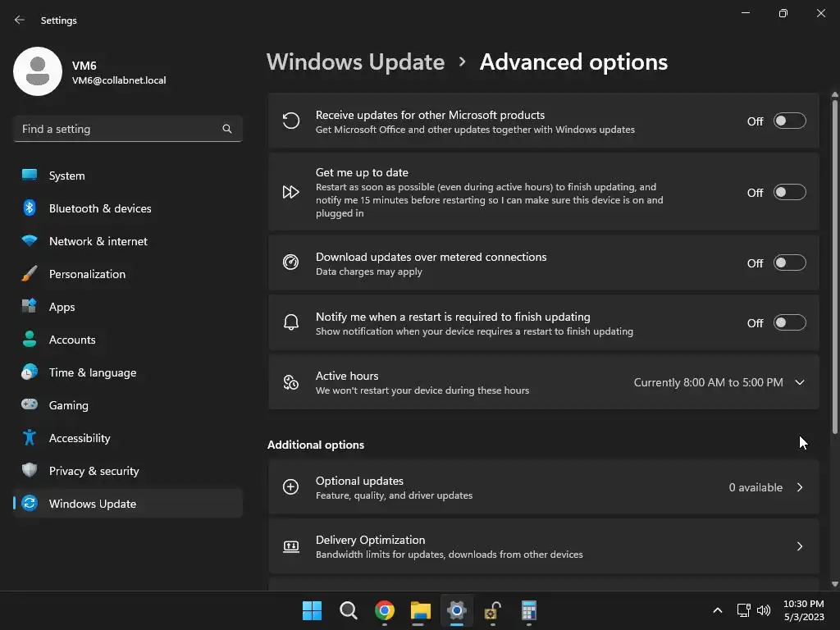Click the search magnifier in Find a setting
840x630 pixels.
(227, 129)
